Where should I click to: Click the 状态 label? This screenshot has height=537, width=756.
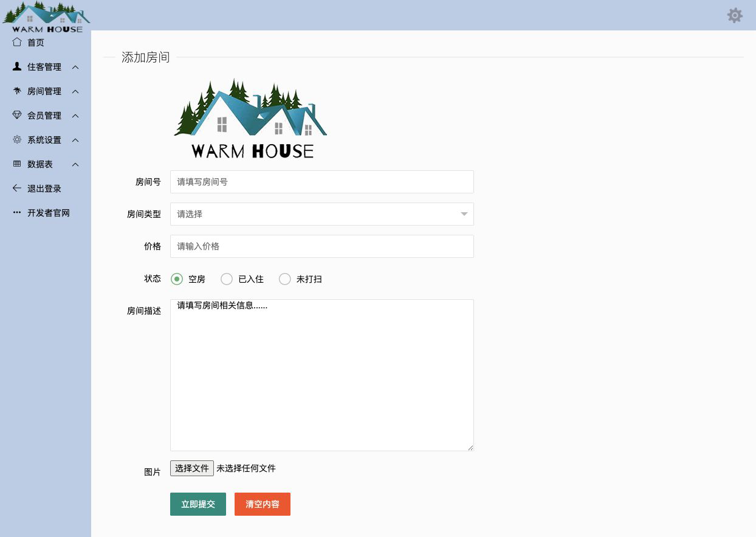coord(153,279)
